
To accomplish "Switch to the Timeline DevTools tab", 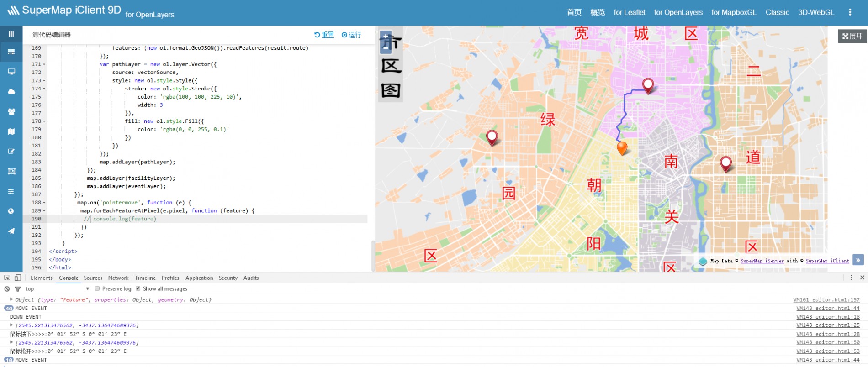I will [145, 278].
